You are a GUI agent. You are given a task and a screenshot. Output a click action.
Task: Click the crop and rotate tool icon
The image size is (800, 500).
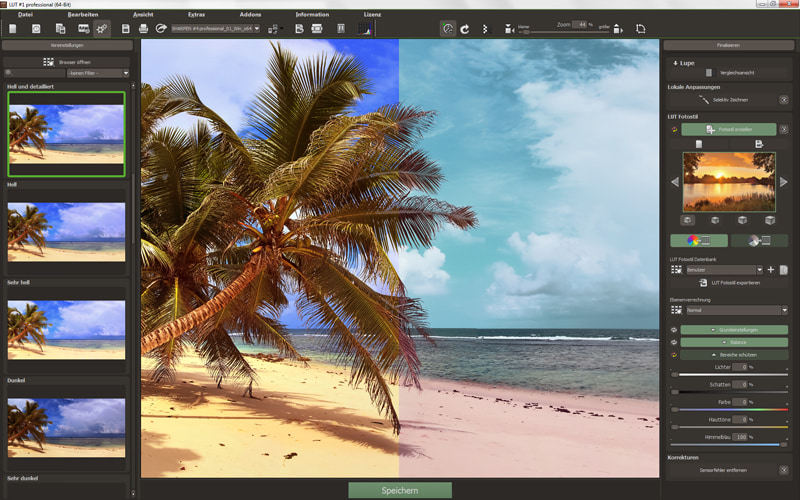640,29
